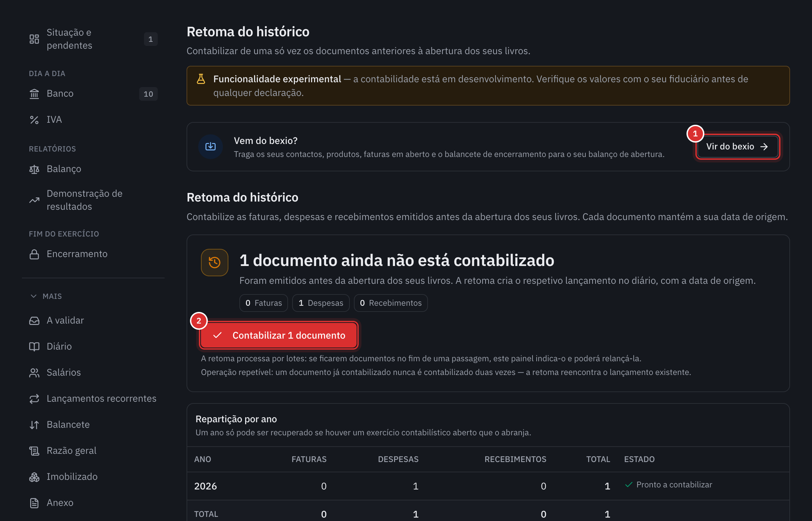Viewport: 812px width, 521px height.
Task: Click the 2026 year row cell
Action: [x=206, y=486]
